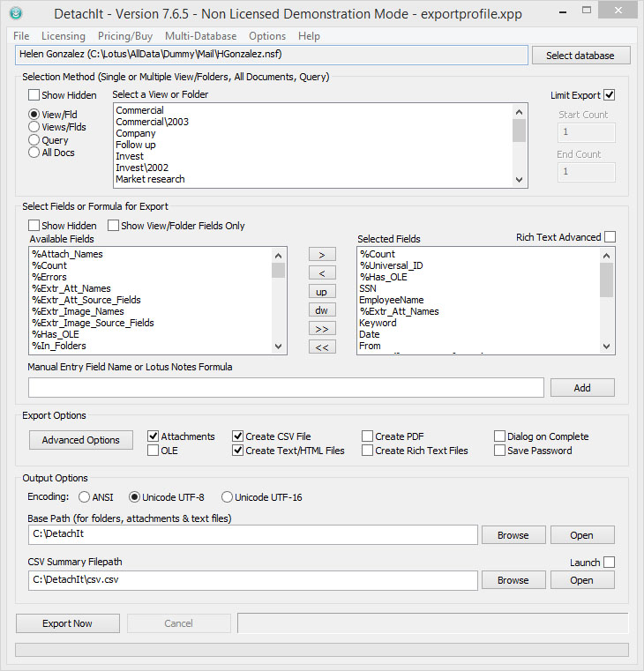This screenshot has height=671, width=644.
Task: Select Unicode UTF-16 encoding
Action: point(227,496)
